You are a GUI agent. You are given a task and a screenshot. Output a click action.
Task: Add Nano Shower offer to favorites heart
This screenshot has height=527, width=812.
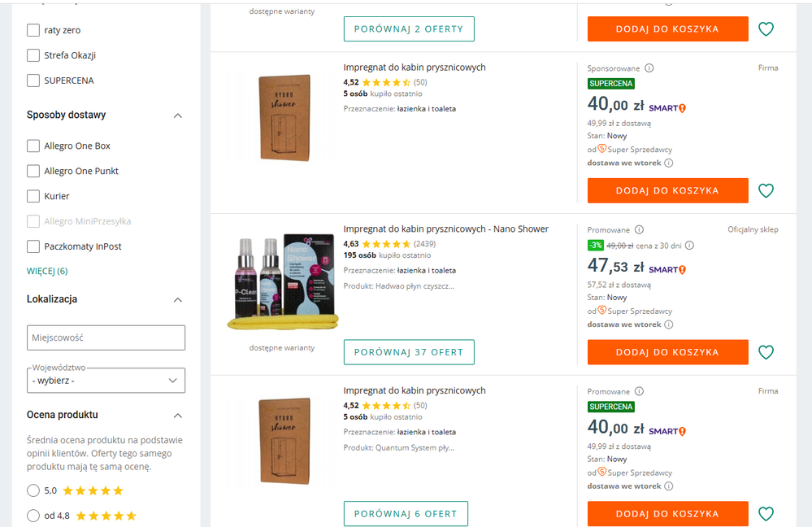click(766, 352)
